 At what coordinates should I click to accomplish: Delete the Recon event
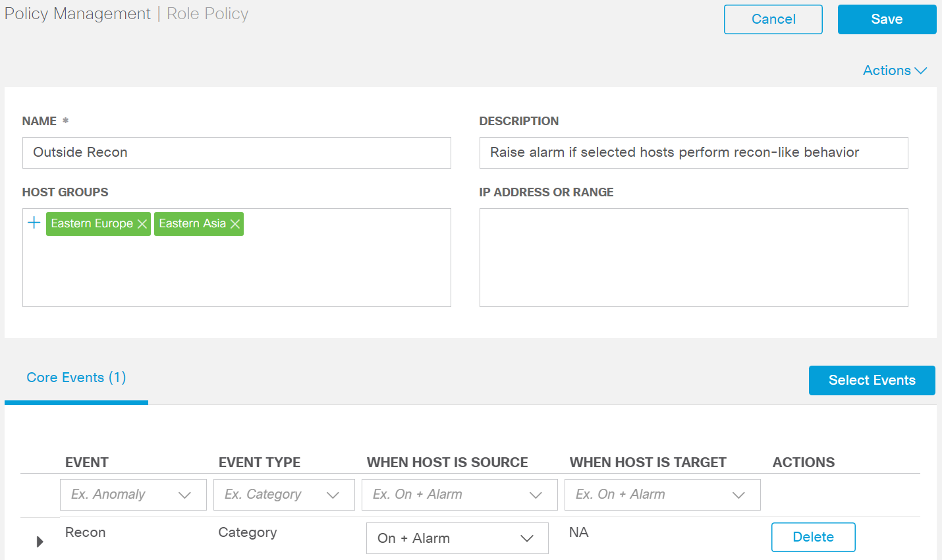click(814, 537)
